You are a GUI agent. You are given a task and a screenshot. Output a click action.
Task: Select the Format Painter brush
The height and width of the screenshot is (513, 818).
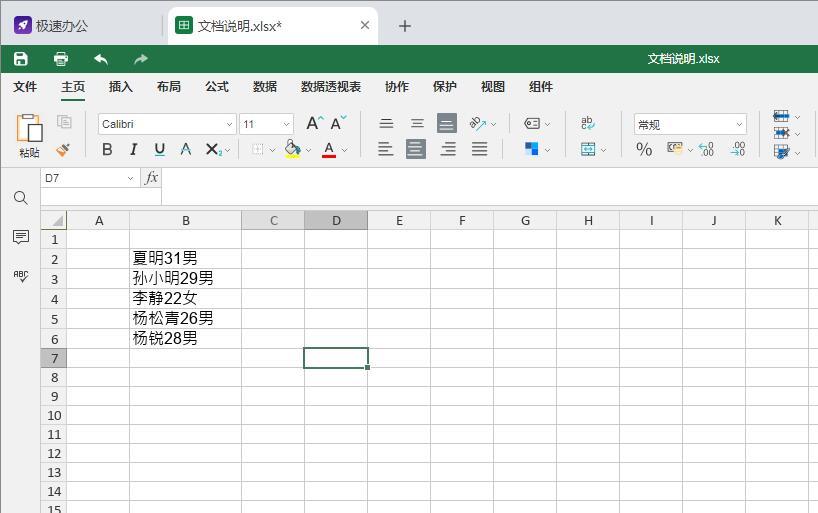pyautogui.click(x=63, y=150)
